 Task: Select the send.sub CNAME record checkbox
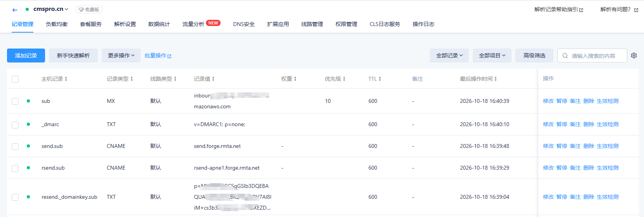coord(15,146)
